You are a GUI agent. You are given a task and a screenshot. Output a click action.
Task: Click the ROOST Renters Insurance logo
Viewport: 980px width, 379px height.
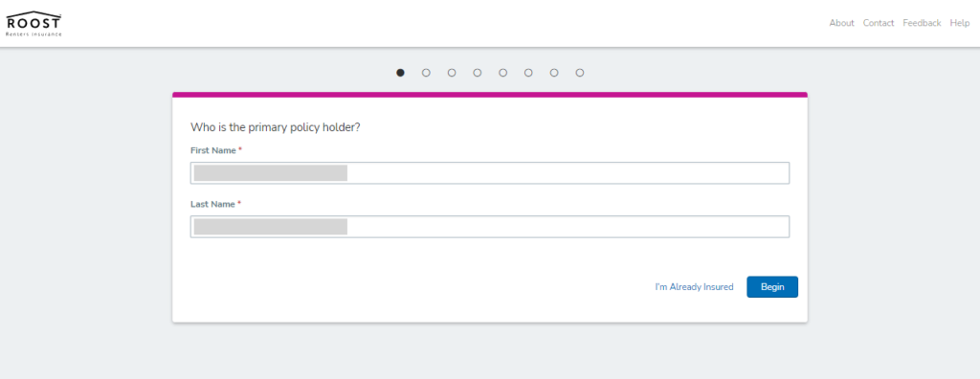[x=34, y=24]
